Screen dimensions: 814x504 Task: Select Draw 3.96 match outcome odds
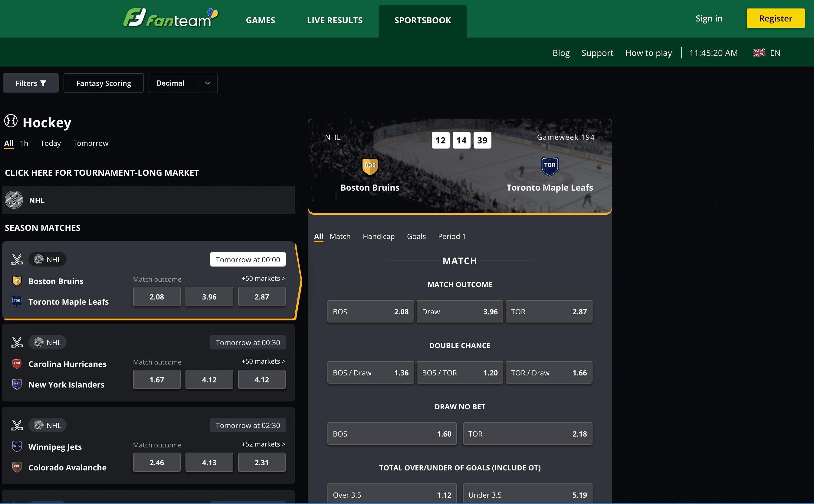460,312
